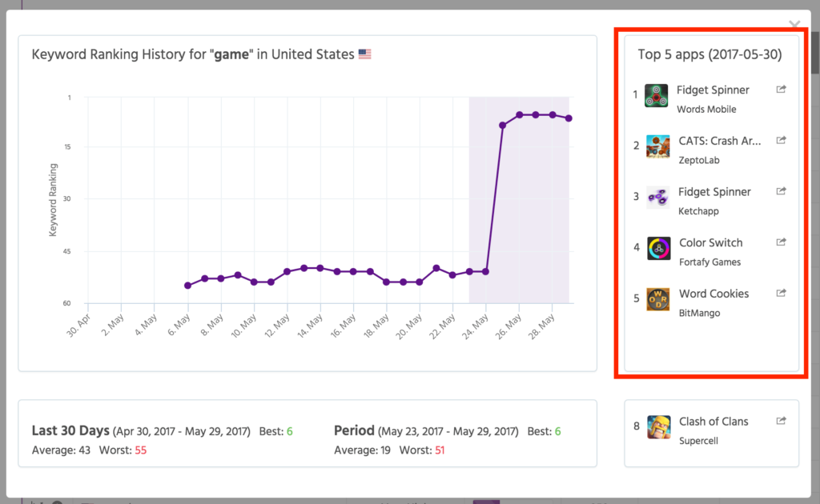Screen dimensions: 820x504
Task: Click the CATS: Crash Arena app icon
Action: coord(658,146)
